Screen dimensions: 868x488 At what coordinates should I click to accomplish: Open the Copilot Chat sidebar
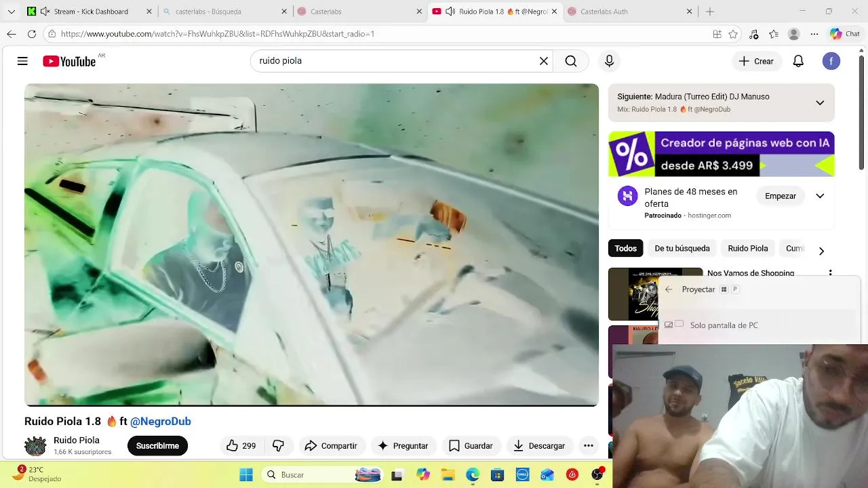click(844, 34)
